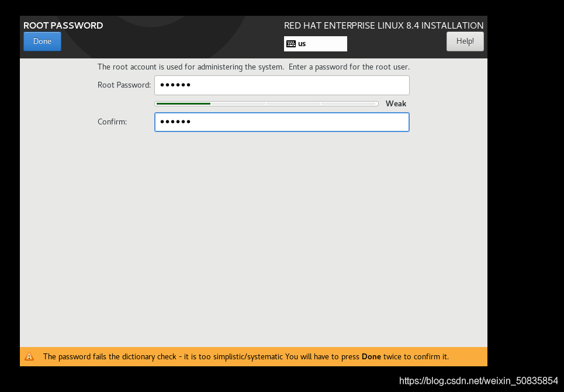Focus the Confirm password field
This screenshot has width=564, height=392.
coord(282,122)
